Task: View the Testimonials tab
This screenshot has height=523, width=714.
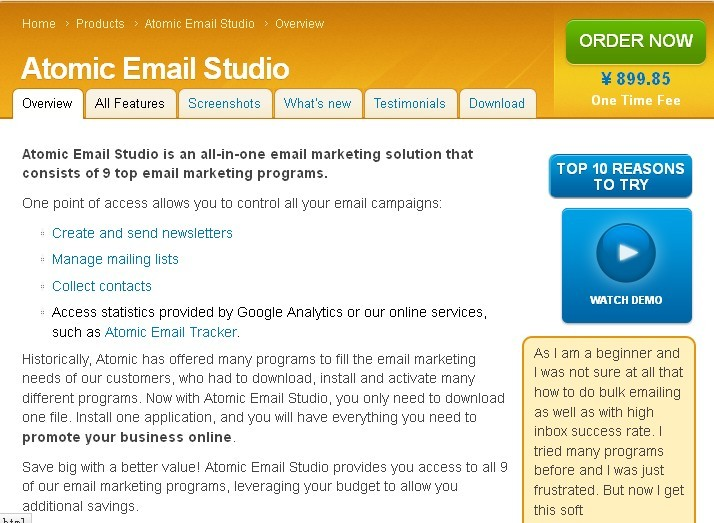Action: pos(410,104)
